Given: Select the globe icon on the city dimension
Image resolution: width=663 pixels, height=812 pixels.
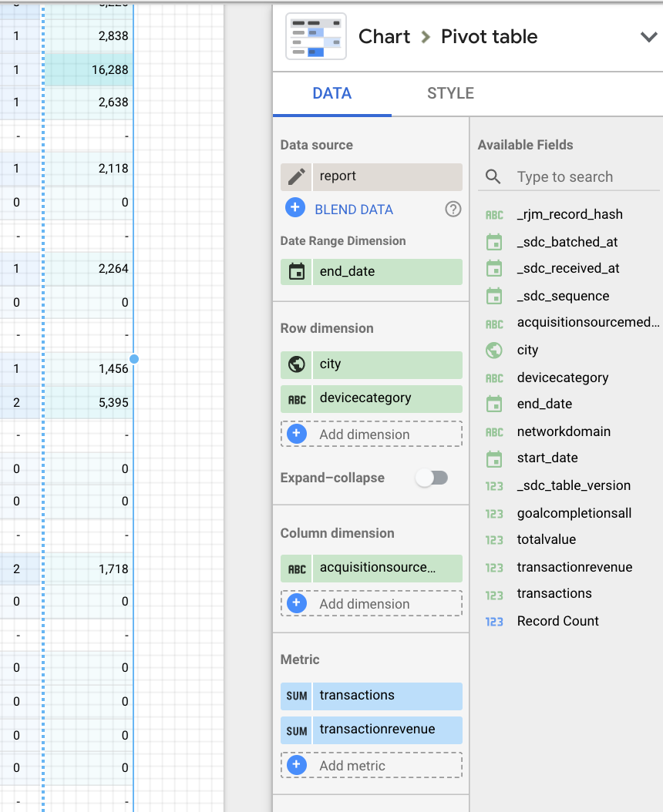Looking at the screenshot, I should point(296,364).
